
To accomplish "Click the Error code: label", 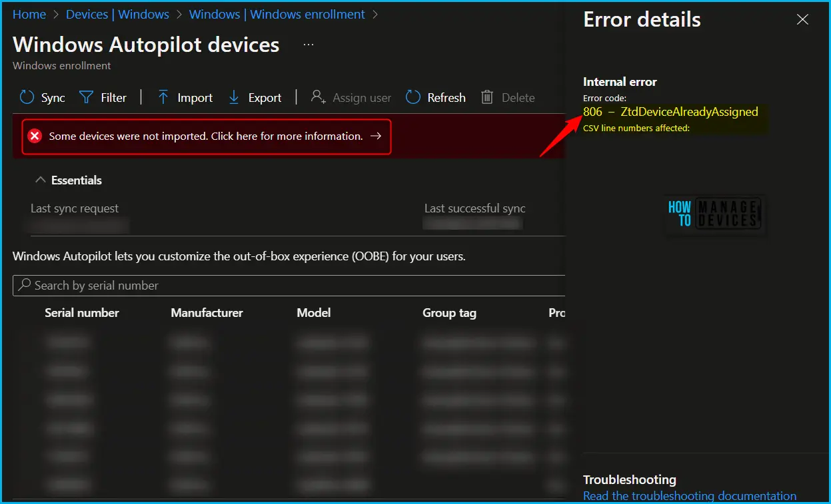I will [x=604, y=99].
